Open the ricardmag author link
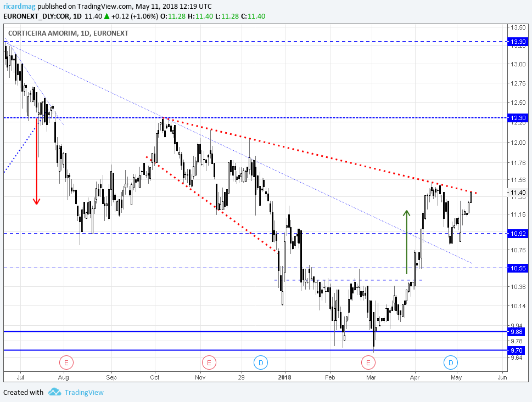This screenshot has width=532, height=402. (19, 7)
